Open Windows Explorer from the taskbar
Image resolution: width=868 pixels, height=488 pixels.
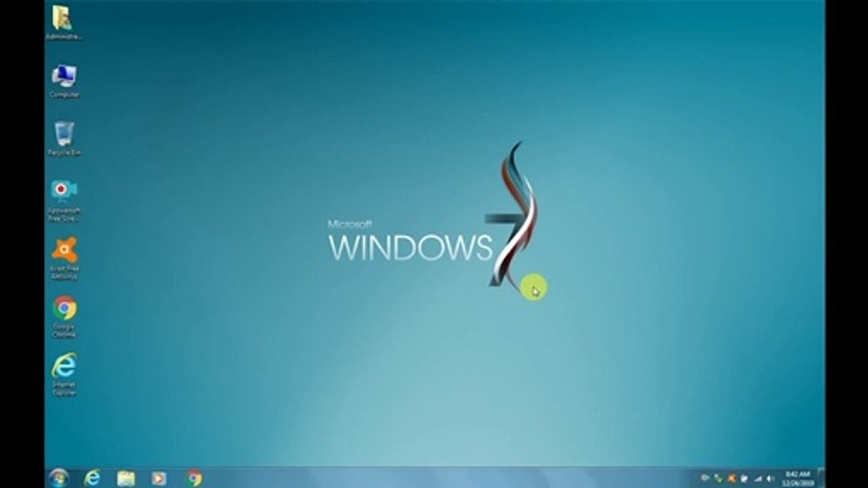(x=125, y=478)
